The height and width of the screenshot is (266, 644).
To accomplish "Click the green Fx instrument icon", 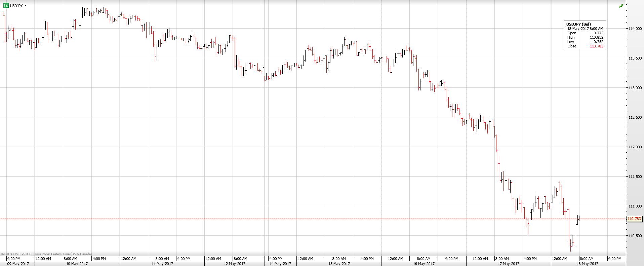I will tap(6, 6).
